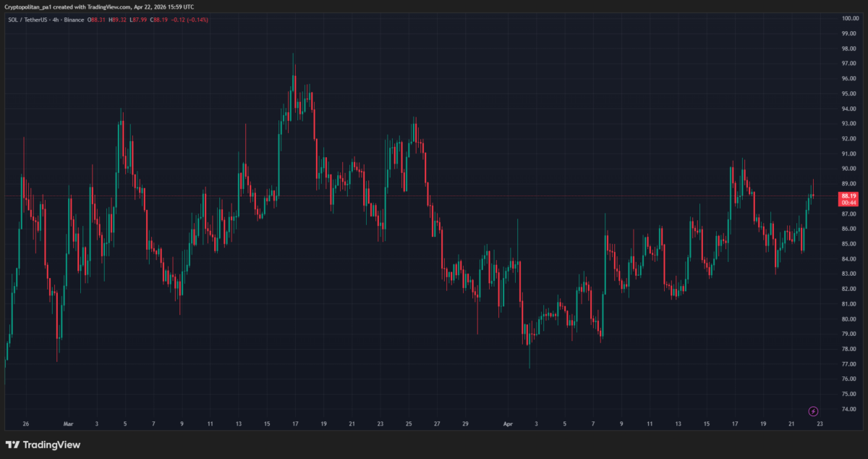This screenshot has height=459, width=868.
Task: Click the 80.00 label on price axis
Action: pyautogui.click(x=849, y=319)
